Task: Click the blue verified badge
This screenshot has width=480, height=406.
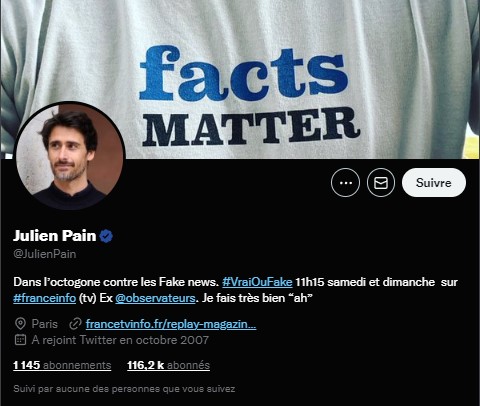Action: [106, 236]
